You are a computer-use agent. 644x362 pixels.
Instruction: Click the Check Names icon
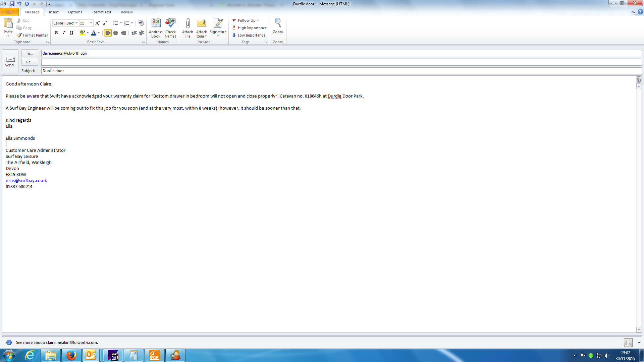170,23
